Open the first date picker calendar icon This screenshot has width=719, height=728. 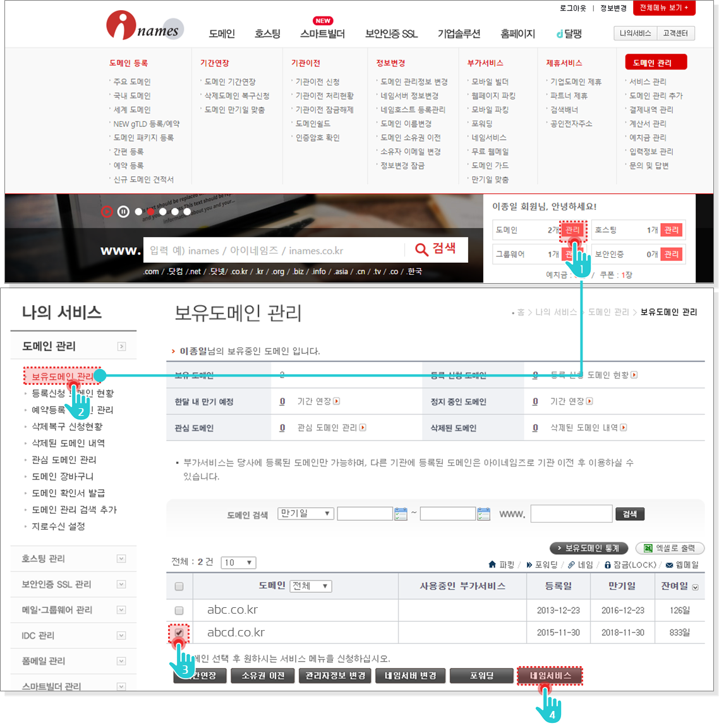(x=401, y=514)
